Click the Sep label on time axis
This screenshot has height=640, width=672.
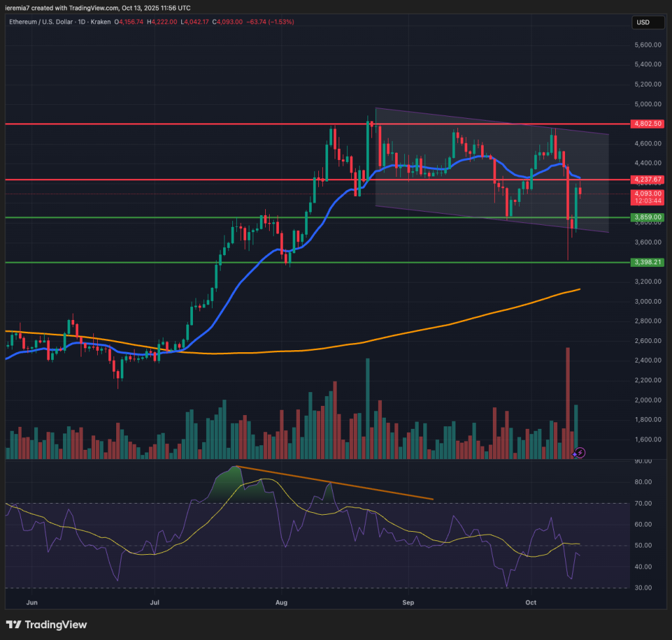pos(408,601)
